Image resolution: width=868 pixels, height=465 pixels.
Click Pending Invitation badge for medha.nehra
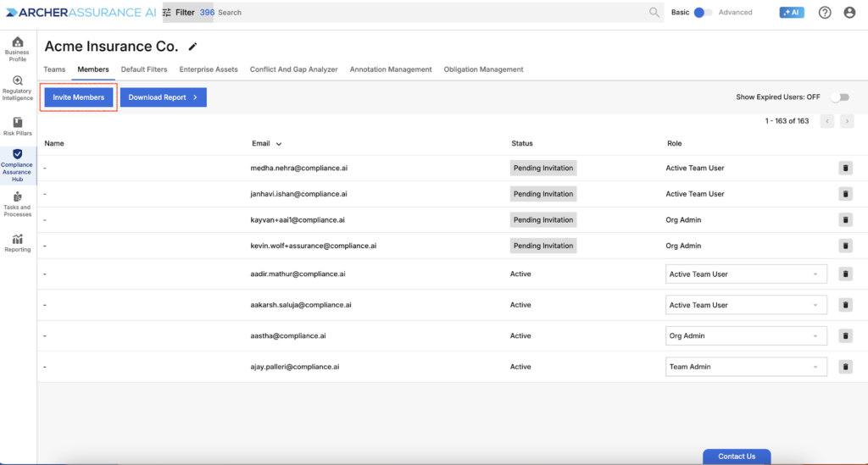point(543,168)
